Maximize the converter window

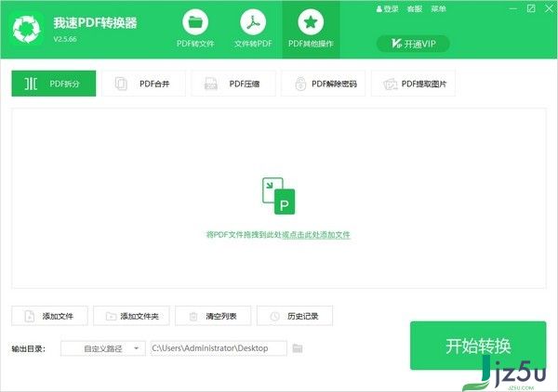[531, 8]
